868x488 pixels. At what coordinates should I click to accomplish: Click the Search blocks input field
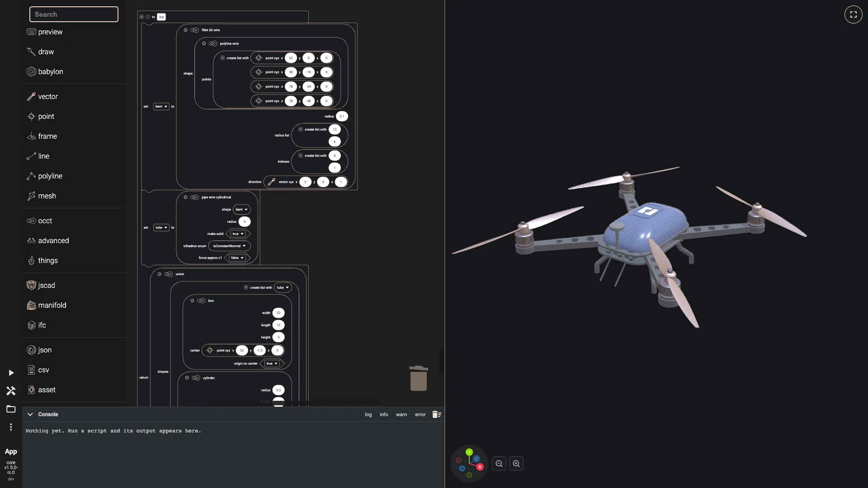tap(74, 14)
